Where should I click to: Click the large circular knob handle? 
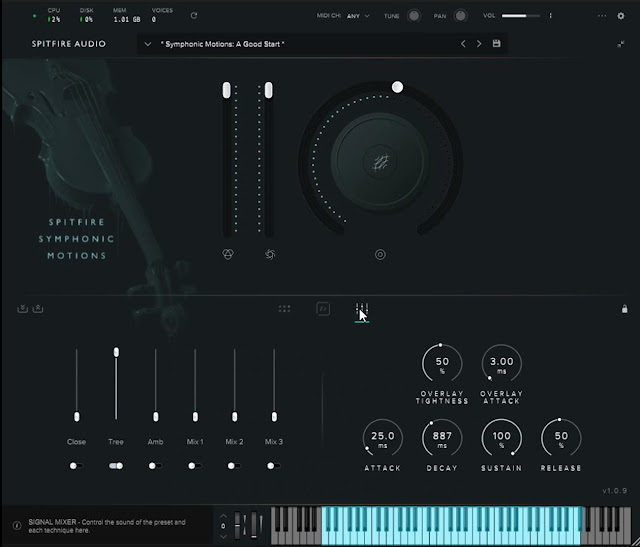[397, 87]
